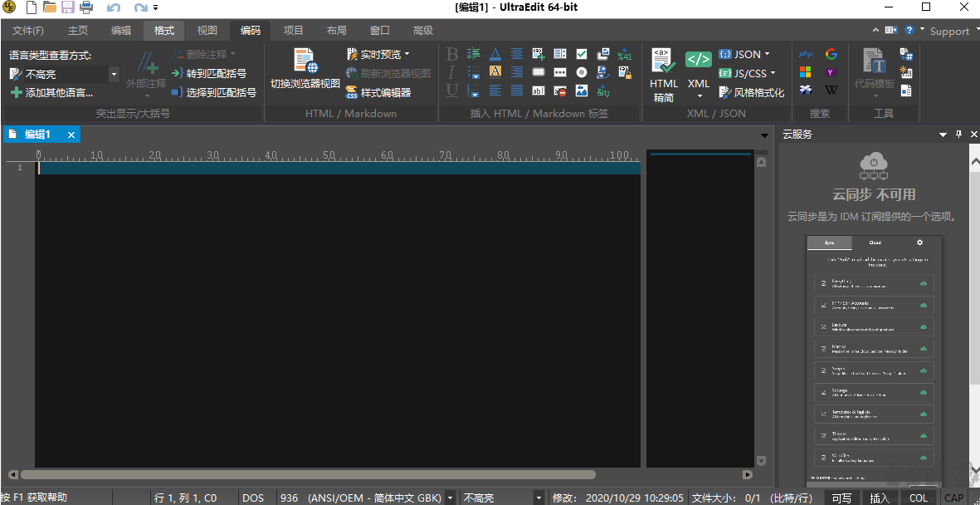Click the 风格格式化 button
Screen dimensions: 980x505
tap(753, 92)
